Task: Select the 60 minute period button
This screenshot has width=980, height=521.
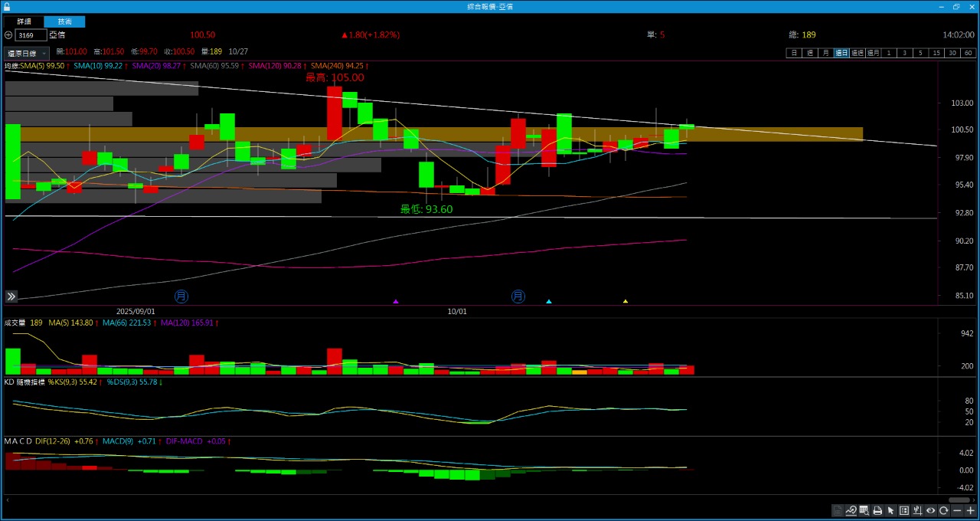Action: (x=969, y=53)
